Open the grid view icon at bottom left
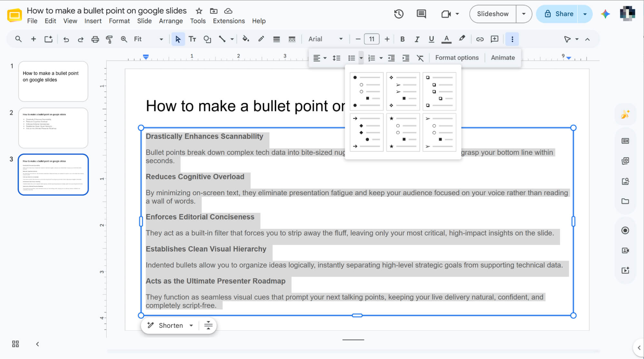Viewport: 644px width, 359px height. pos(15,344)
